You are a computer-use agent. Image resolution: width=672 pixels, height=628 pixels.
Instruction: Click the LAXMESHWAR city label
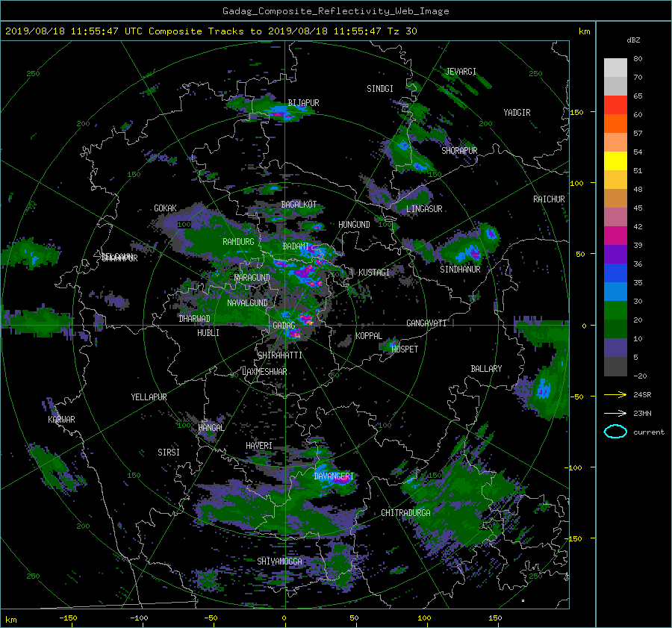point(264,372)
